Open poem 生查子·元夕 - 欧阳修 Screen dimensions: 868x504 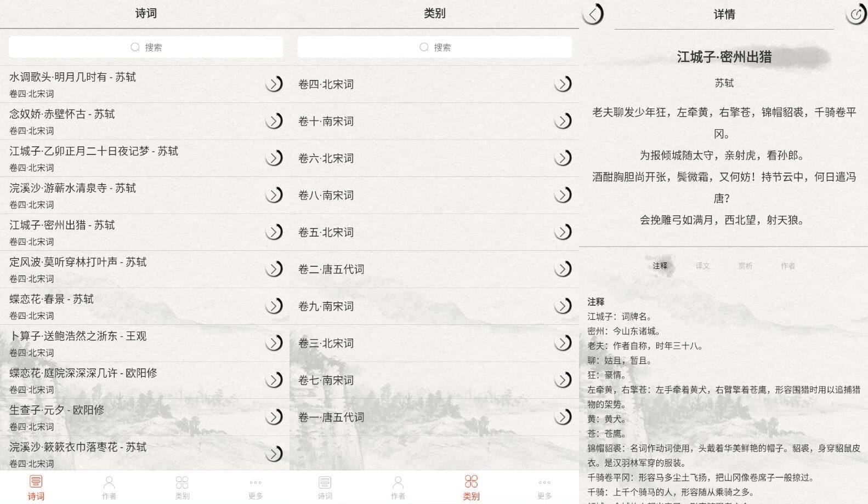click(132, 417)
